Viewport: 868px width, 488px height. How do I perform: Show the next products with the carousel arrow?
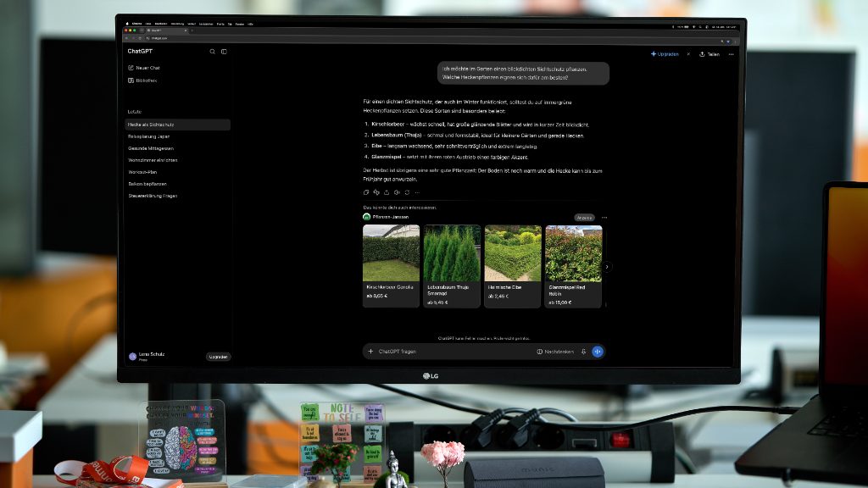(607, 267)
